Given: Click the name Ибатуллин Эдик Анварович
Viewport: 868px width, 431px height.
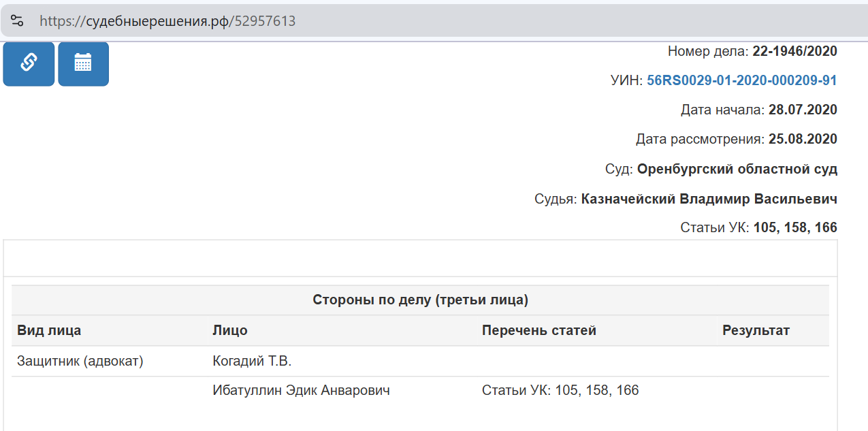Looking at the screenshot, I should click(x=301, y=391).
